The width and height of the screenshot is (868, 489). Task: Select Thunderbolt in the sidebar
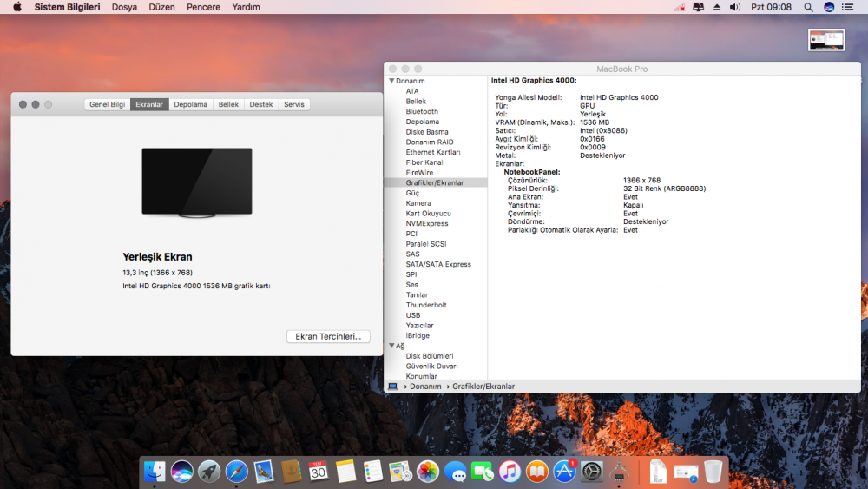425,305
